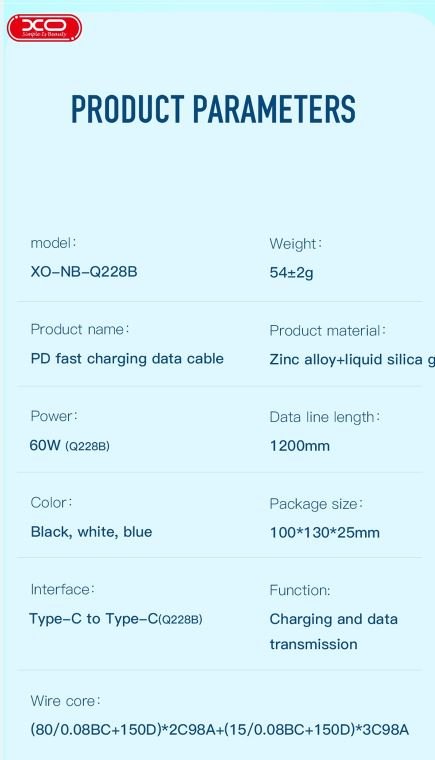The image size is (435, 760).
Task: Click the model number XO-NB-Q228B
Action: [x=84, y=271]
